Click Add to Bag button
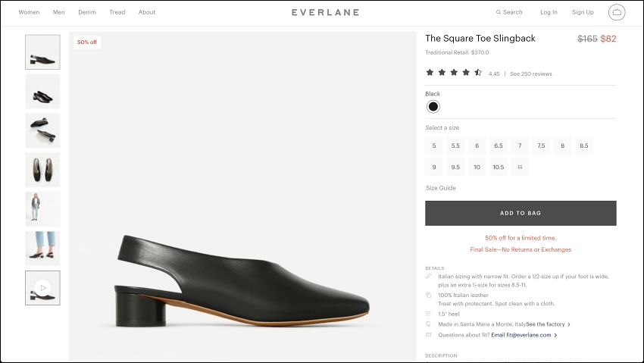The image size is (644, 363). point(521,213)
